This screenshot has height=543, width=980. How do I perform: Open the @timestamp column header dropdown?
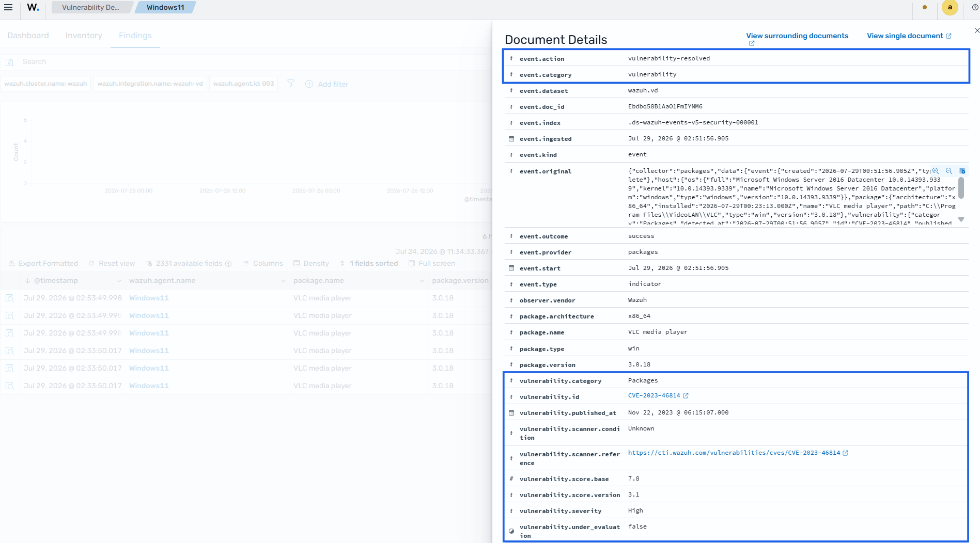tap(119, 281)
